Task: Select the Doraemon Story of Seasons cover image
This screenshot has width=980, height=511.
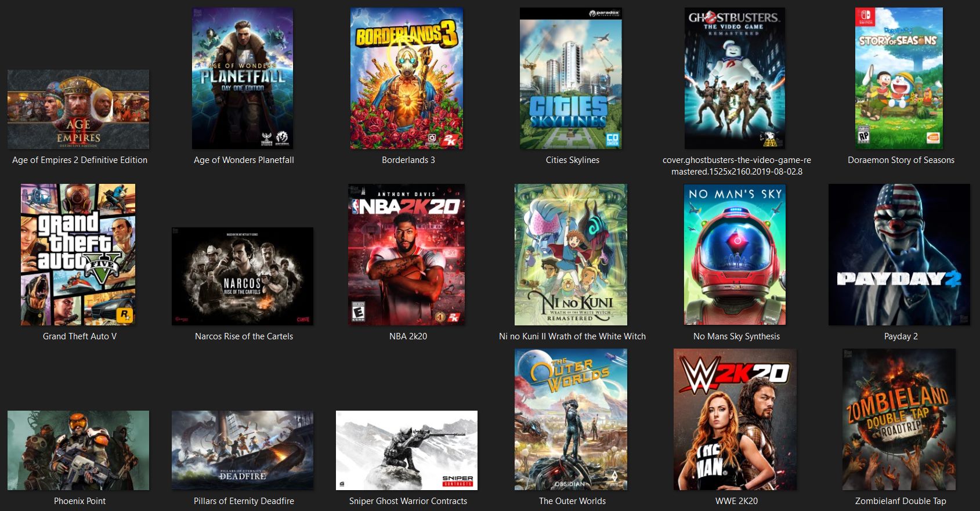Action: point(899,78)
